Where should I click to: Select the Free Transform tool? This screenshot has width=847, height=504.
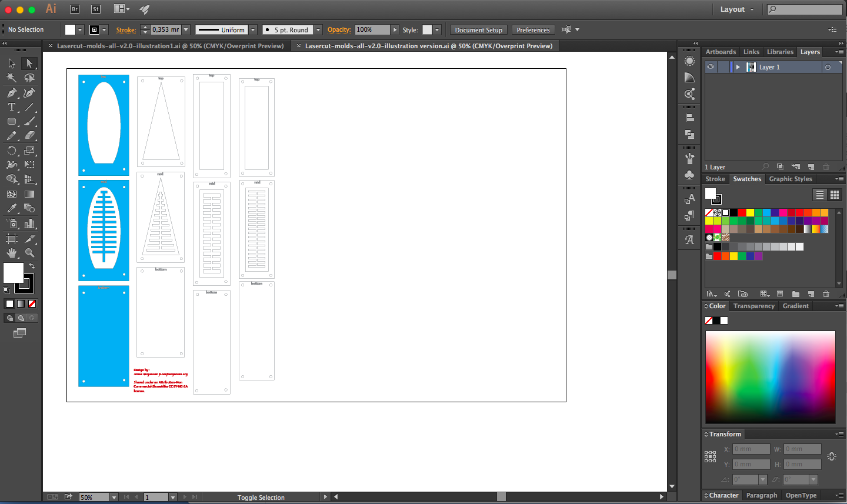(x=29, y=165)
